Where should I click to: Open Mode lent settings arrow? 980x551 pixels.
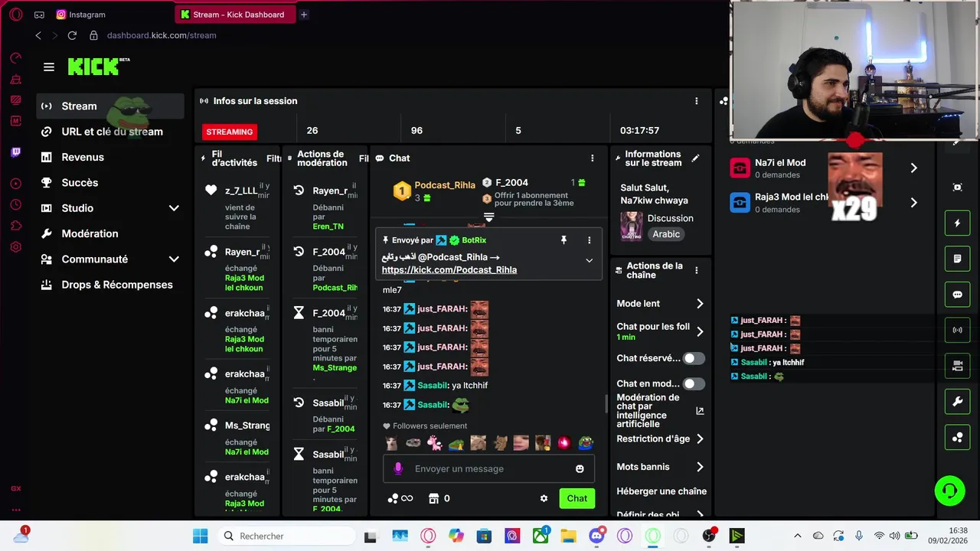(x=700, y=304)
